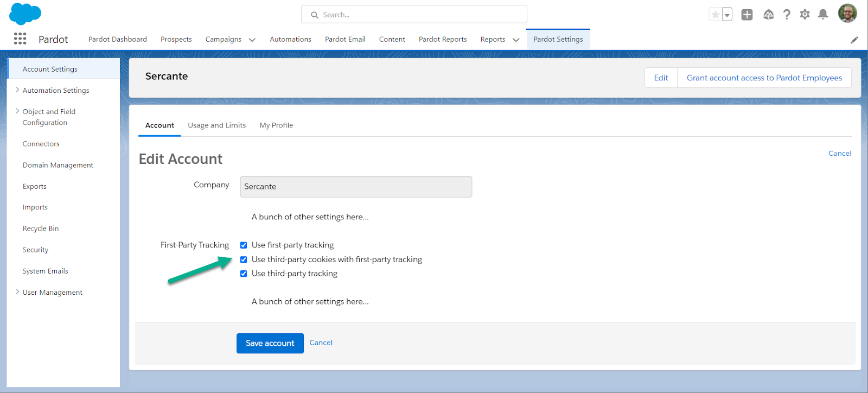The width and height of the screenshot is (868, 393).
Task: Switch to the Usage and Limits tab
Action: point(217,125)
